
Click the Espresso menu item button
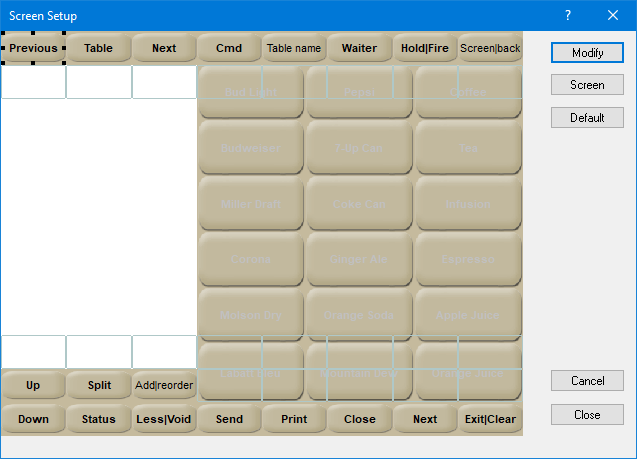467,259
